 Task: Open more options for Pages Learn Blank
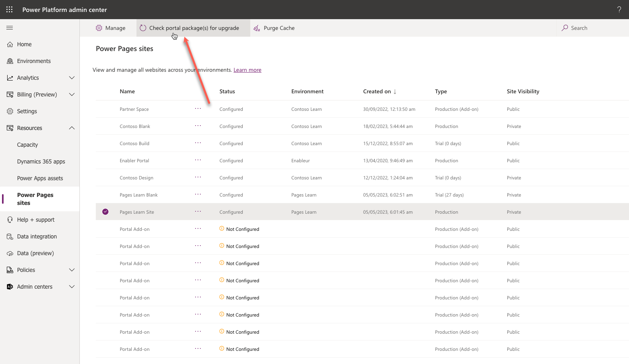pos(198,194)
